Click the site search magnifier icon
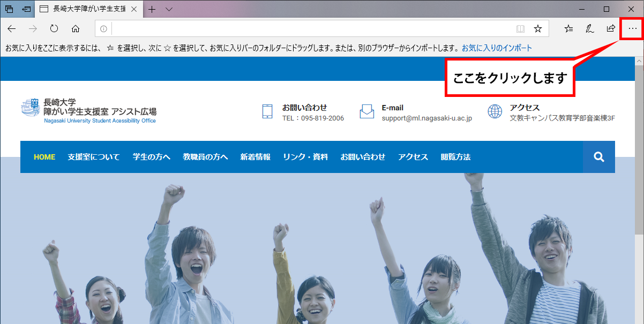 pos(599,157)
